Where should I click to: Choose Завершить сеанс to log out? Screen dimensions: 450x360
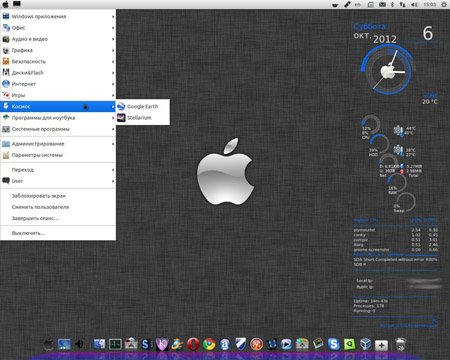point(58,218)
